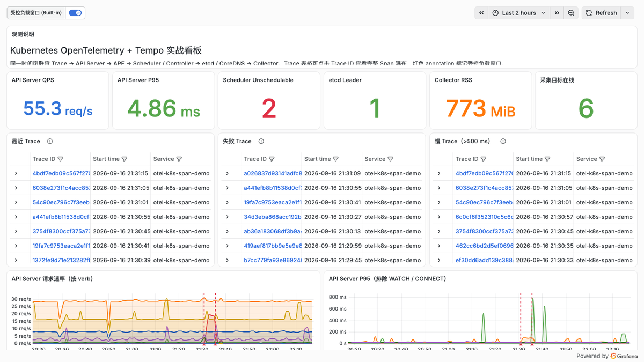
Task: Click API Server P95（排除 WATCH / CONNECT）chart title
Action: [x=387, y=279]
